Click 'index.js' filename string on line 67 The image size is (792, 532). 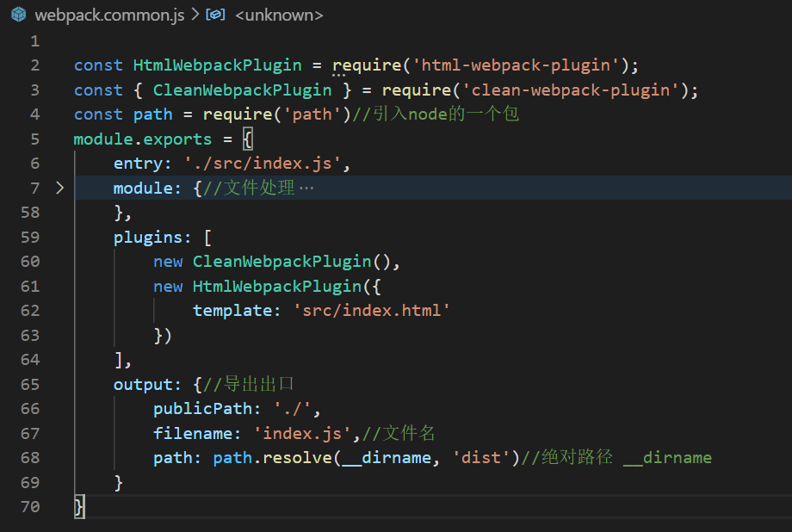click(x=302, y=434)
